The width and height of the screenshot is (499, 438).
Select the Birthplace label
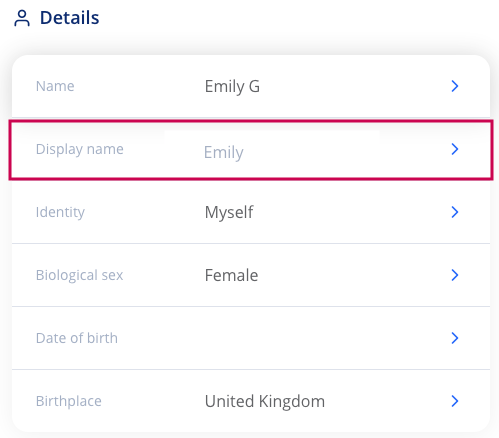pyautogui.click(x=69, y=401)
